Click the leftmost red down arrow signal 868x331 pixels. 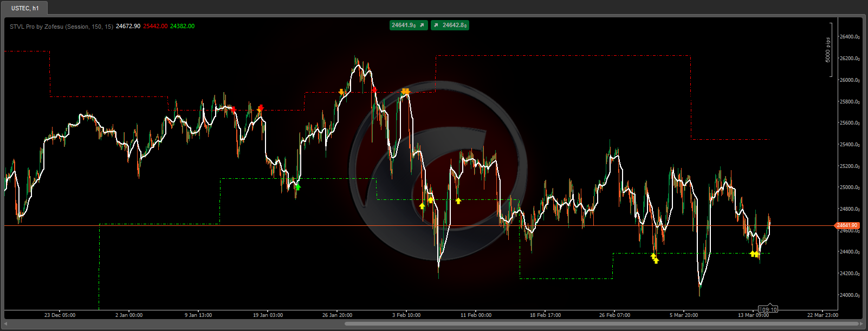pyautogui.click(x=234, y=109)
